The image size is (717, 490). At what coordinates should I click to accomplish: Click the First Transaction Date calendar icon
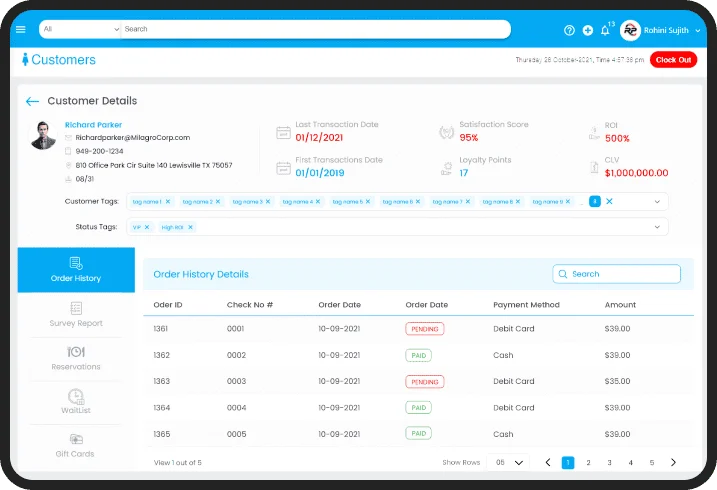pyautogui.click(x=283, y=168)
